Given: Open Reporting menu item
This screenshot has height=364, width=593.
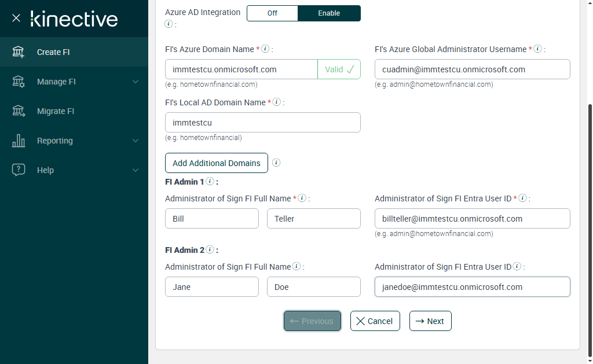Looking at the screenshot, I should pyautogui.click(x=74, y=140).
